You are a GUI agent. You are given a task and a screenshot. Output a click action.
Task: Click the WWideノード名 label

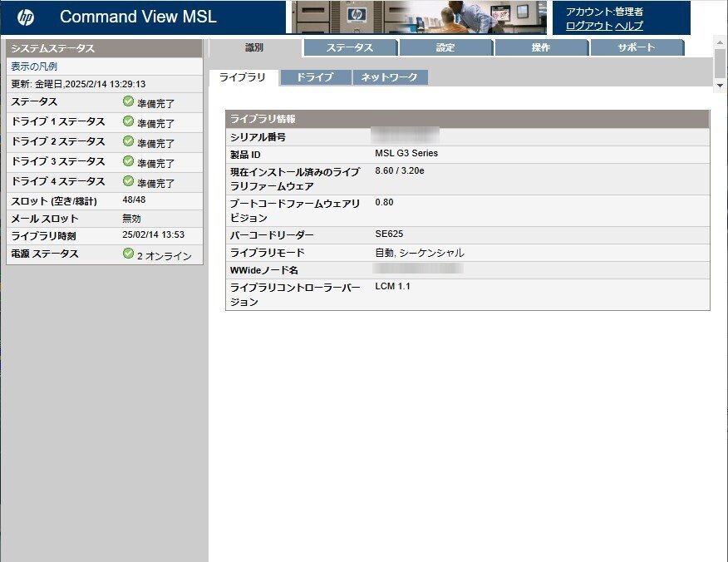[264, 270]
